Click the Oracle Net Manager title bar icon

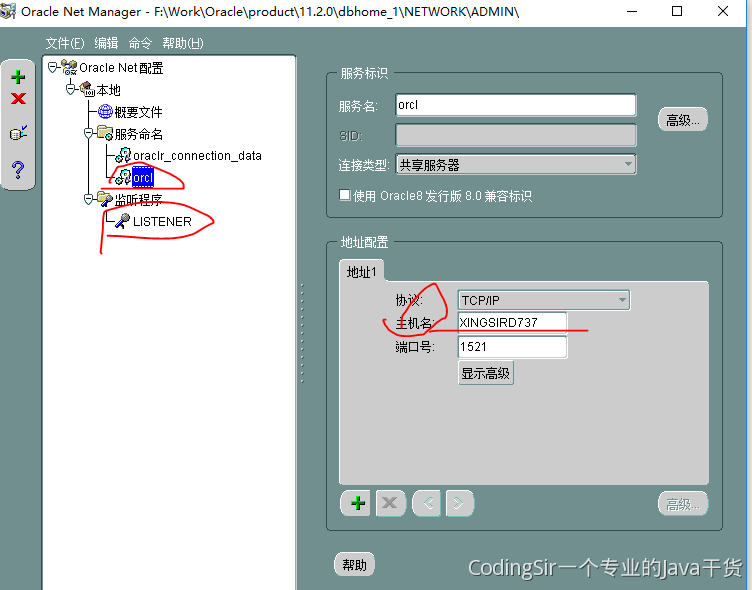coord(8,11)
